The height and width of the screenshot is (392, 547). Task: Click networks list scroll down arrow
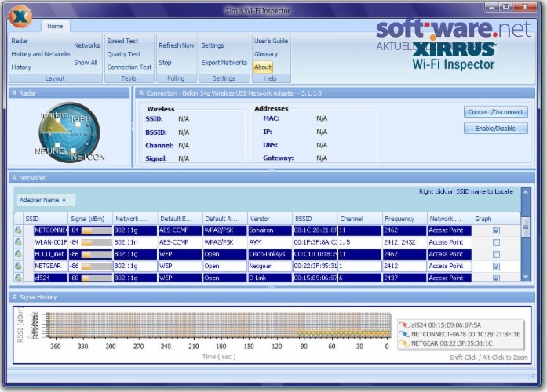pos(525,277)
